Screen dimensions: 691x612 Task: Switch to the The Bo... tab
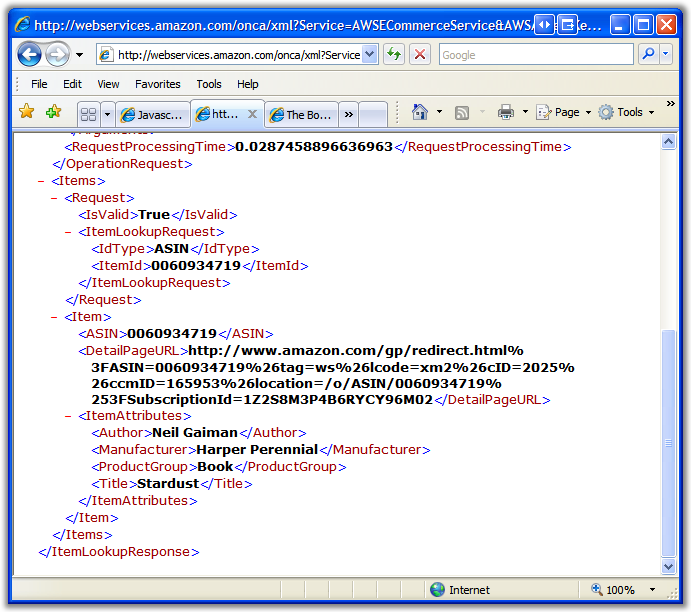(301, 115)
